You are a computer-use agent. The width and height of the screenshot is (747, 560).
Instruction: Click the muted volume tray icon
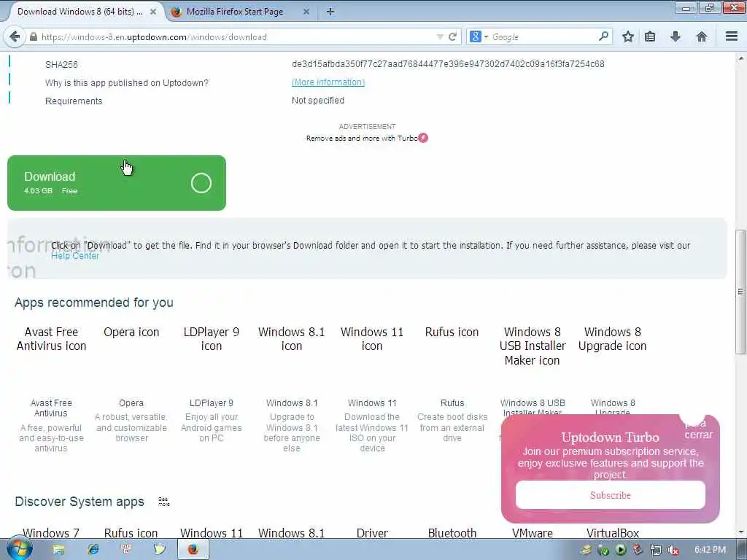[x=673, y=550]
